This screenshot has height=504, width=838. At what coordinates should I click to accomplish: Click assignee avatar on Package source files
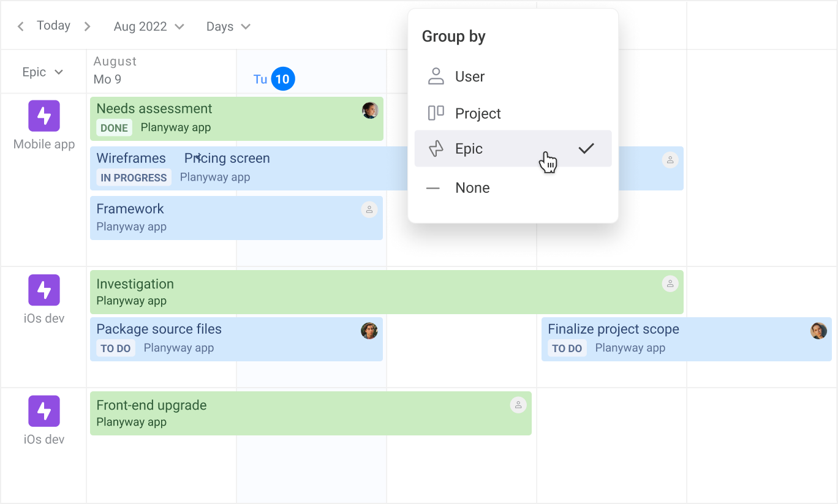[x=369, y=331]
